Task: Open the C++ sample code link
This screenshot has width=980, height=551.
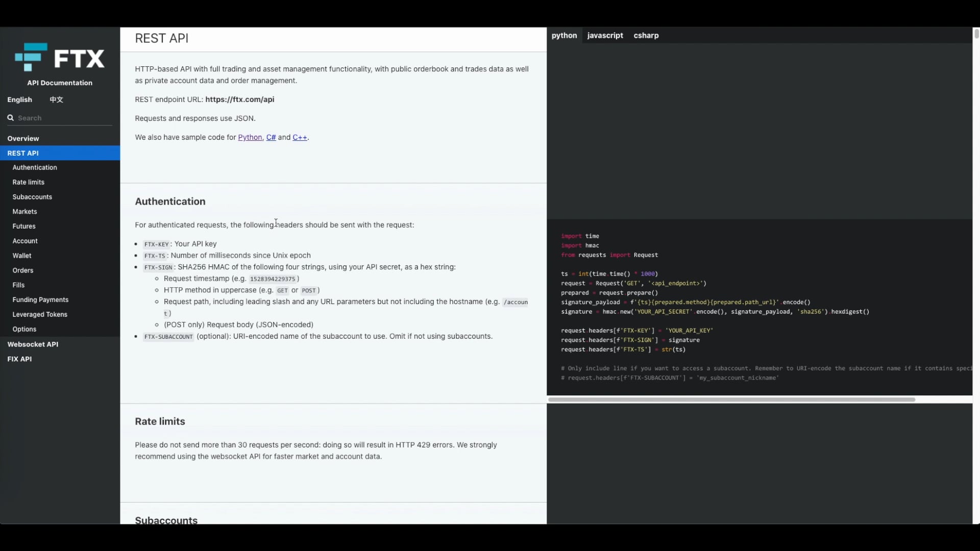Action: coord(300,137)
